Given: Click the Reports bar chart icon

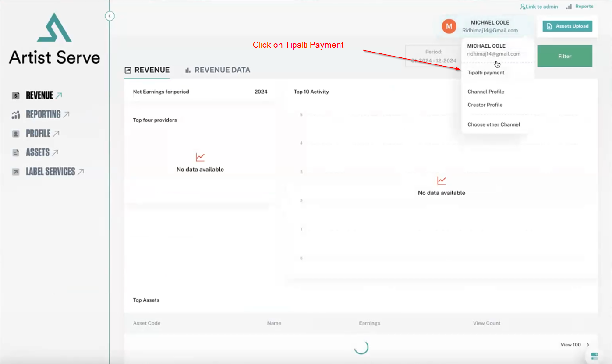Looking at the screenshot, I should click(x=569, y=7).
